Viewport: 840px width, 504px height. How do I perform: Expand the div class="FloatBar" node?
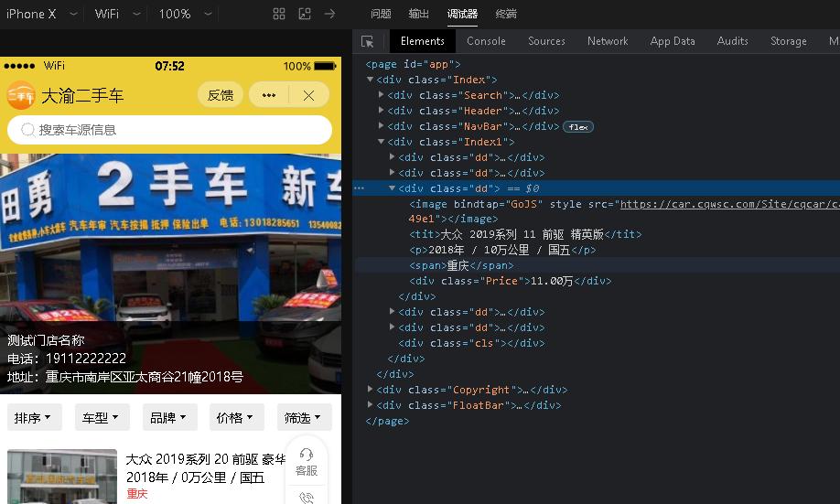pyautogui.click(x=371, y=405)
